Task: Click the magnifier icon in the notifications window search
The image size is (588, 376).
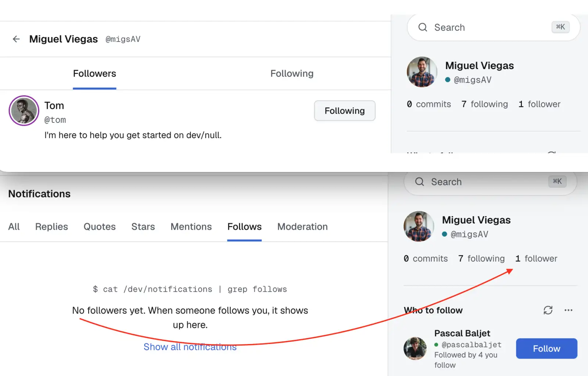Action: (x=419, y=182)
